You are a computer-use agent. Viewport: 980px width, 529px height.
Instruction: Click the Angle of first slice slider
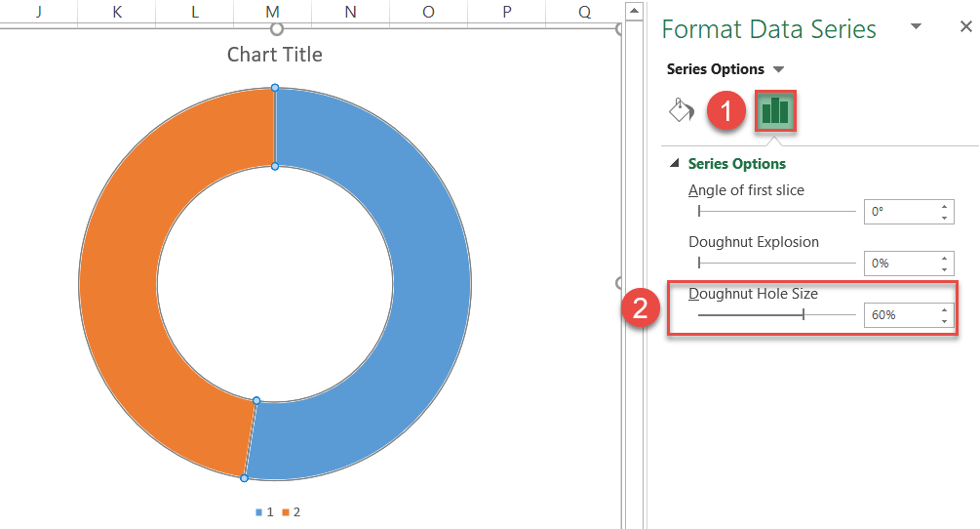777,212
